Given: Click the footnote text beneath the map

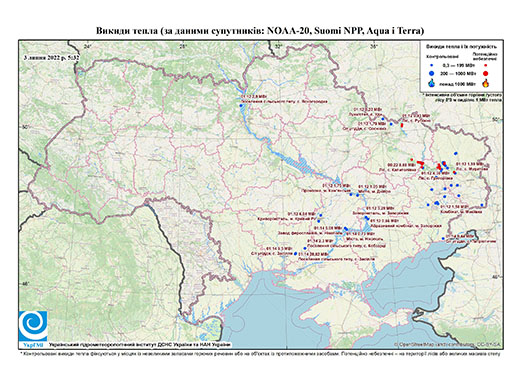Looking at the screenshot, I should [x=260, y=353].
